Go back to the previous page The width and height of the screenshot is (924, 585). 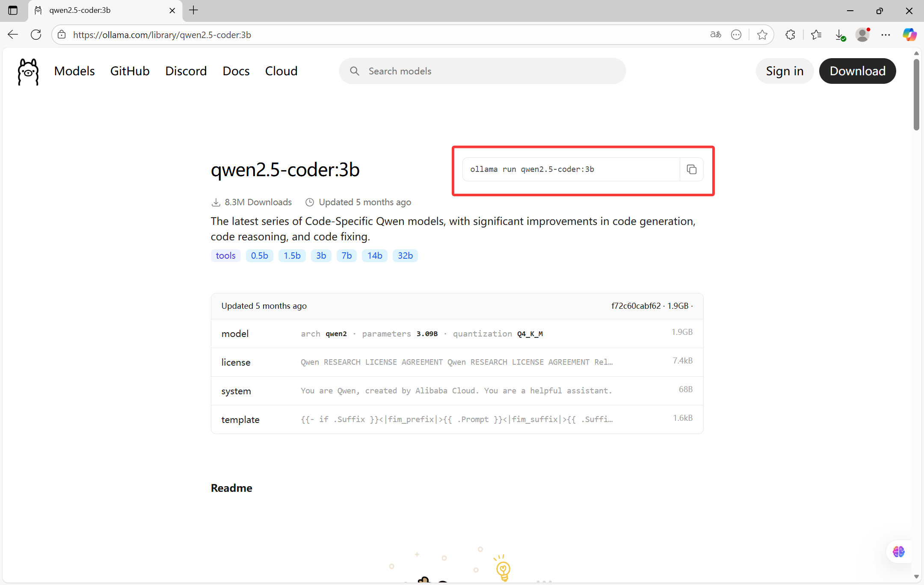coord(13,35)
